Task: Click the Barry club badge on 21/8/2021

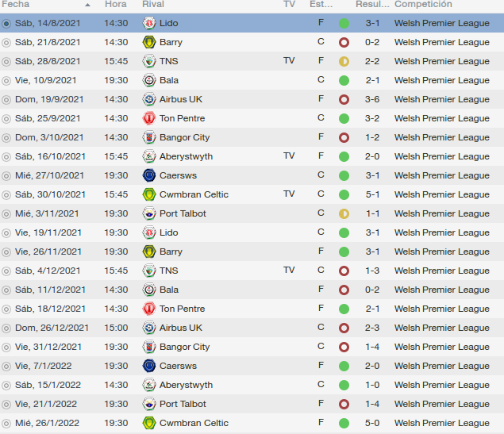Action: tap(149, 42)
